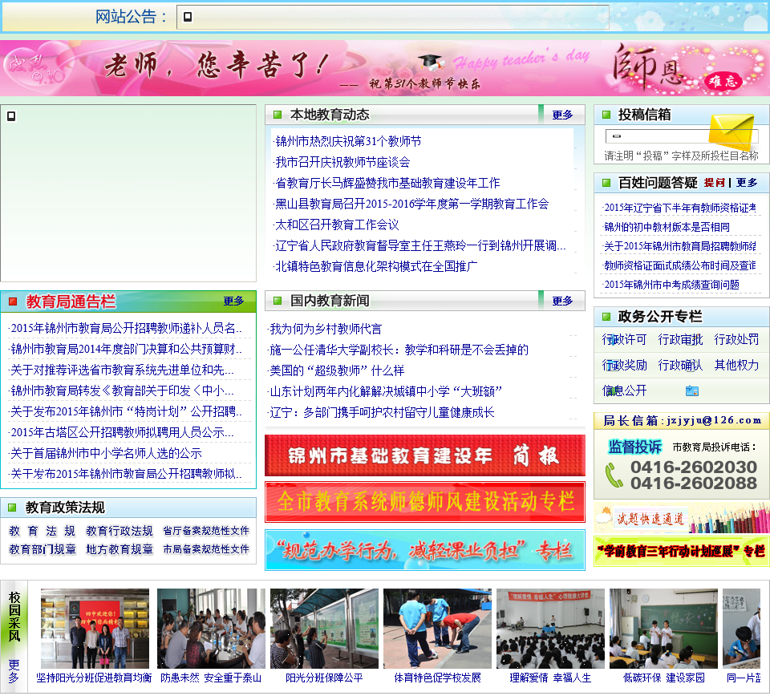The height and width of the screenshot is (700, 770).
Task: Click the green square icon beside 教育政策法规
Action: pyautogui.click(x=12, y=508)
